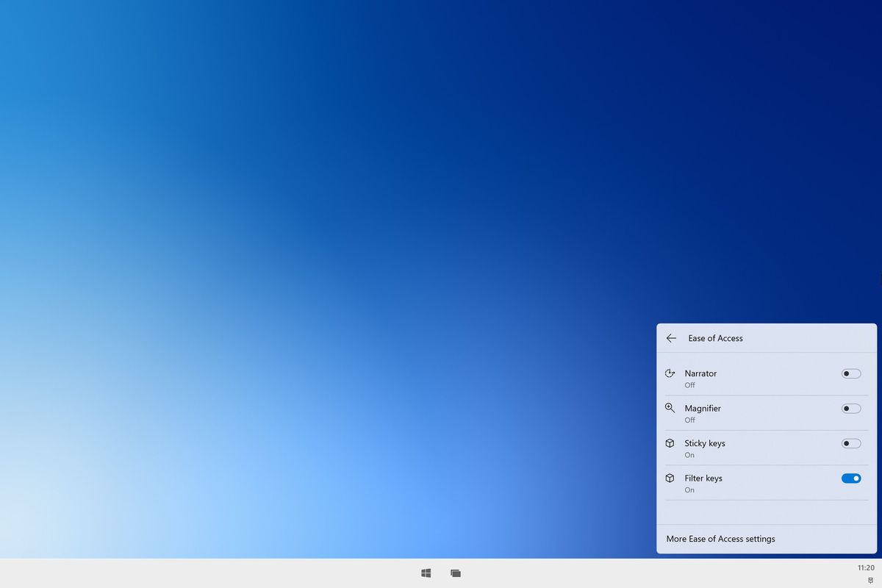
Task: Click the Filter keys slider handle
Action: tap(856, 478)
